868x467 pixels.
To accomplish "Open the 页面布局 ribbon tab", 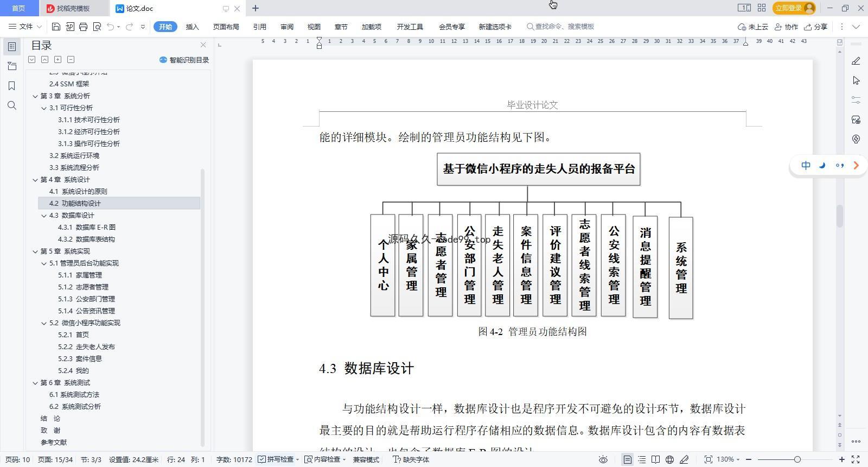I will (226, 27).
